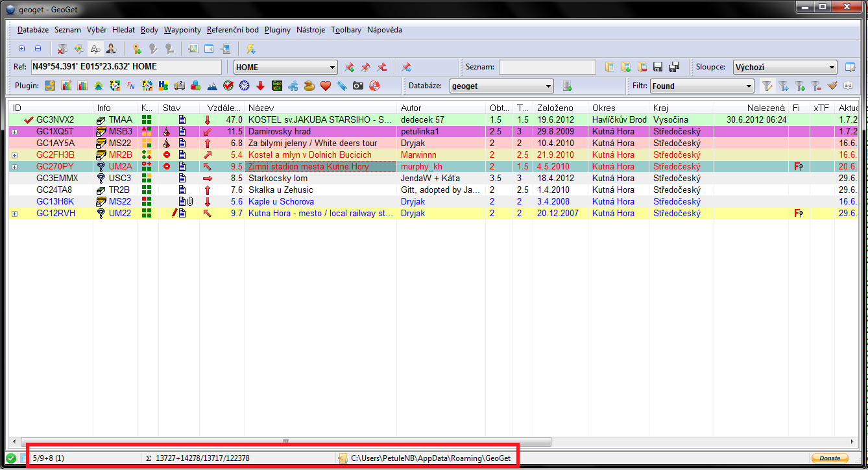Click the clock plugin icon
This screenshot has width=868, height=470.
(x=244, y=86)
